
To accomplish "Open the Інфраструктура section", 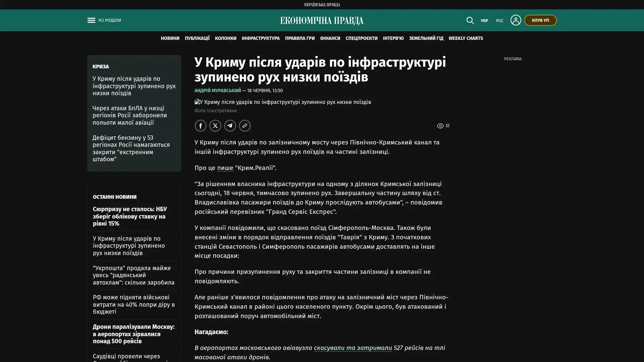I will (x=261, y=39).
